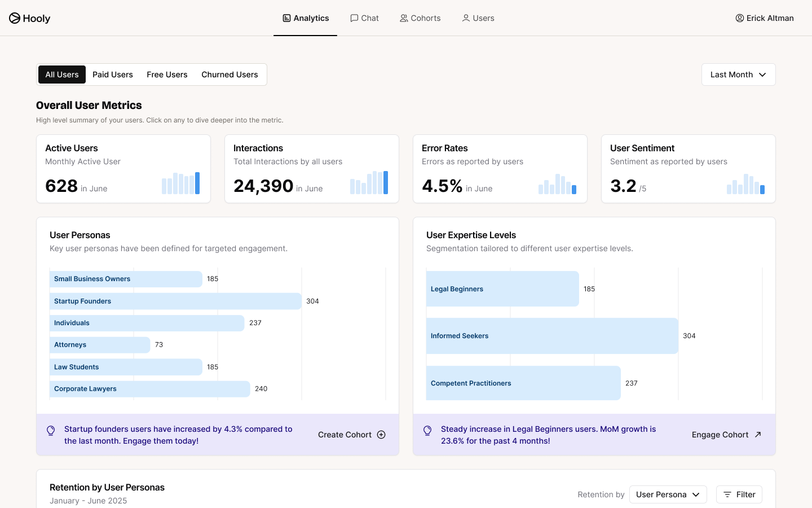Open the Erick Altman account menu

[x=765, y=18]
